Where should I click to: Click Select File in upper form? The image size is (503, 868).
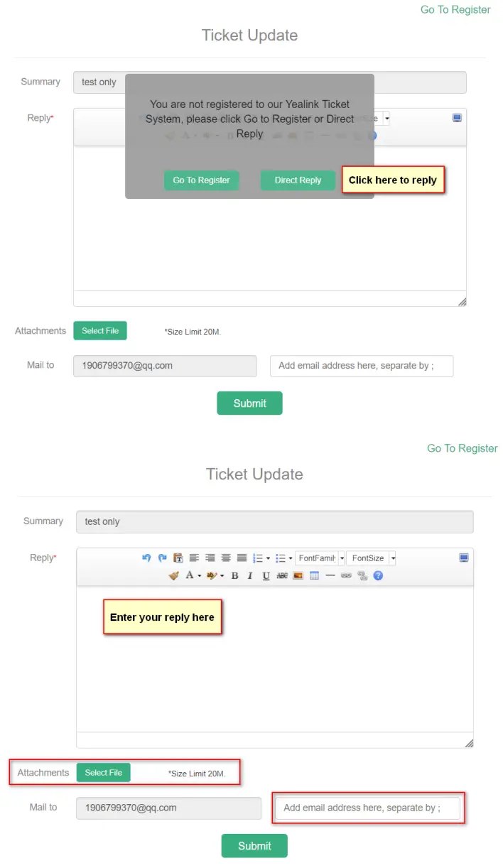[100, 331]
